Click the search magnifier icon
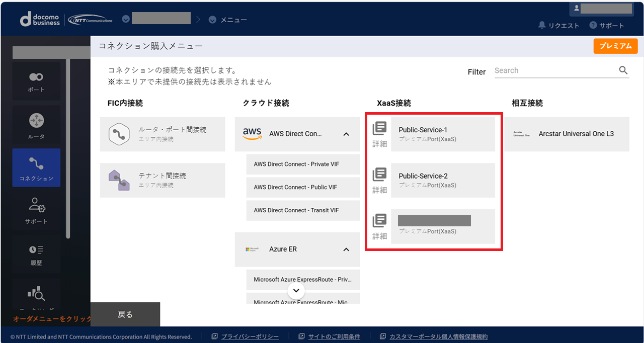The width and height of the screenshot is (644, 343). [623, 70]
